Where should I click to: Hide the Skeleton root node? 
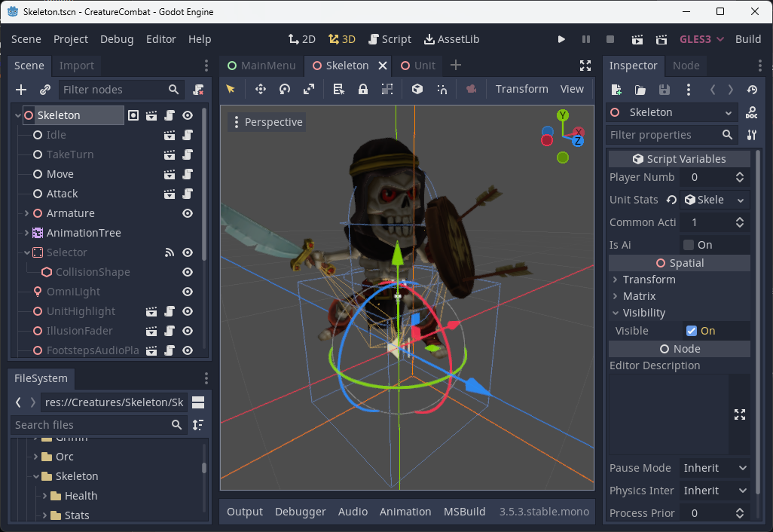188,115
